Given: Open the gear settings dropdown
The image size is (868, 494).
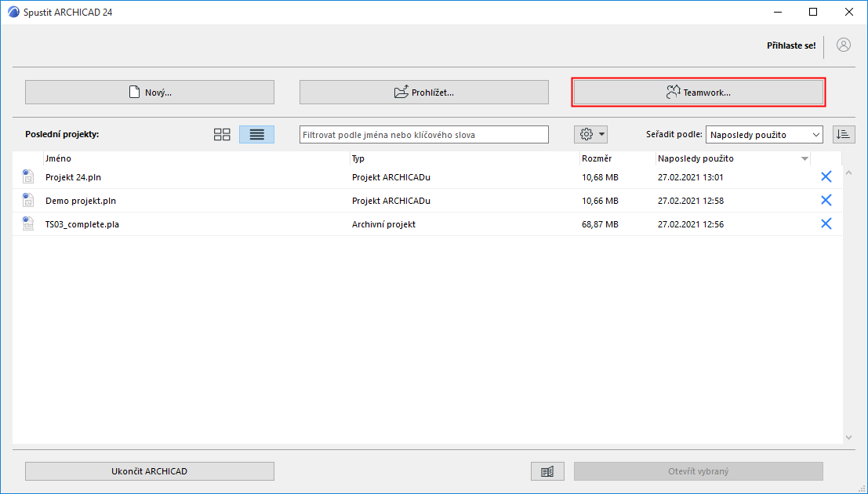Looking at the screenshot, I should (x=591, y=135).
